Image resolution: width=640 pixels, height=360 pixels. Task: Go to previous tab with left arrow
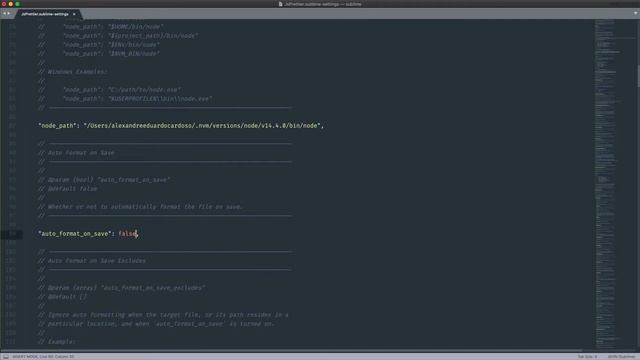pos(4,13)
